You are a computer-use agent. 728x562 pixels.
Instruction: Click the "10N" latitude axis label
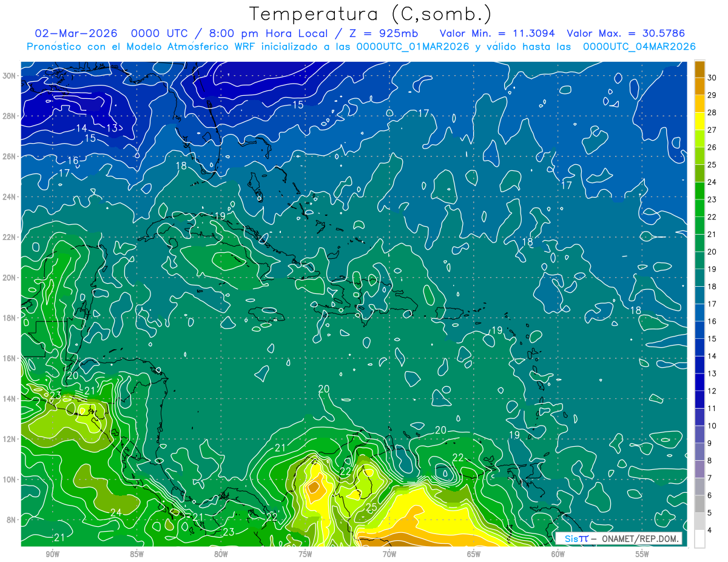[x=9, y=480]
